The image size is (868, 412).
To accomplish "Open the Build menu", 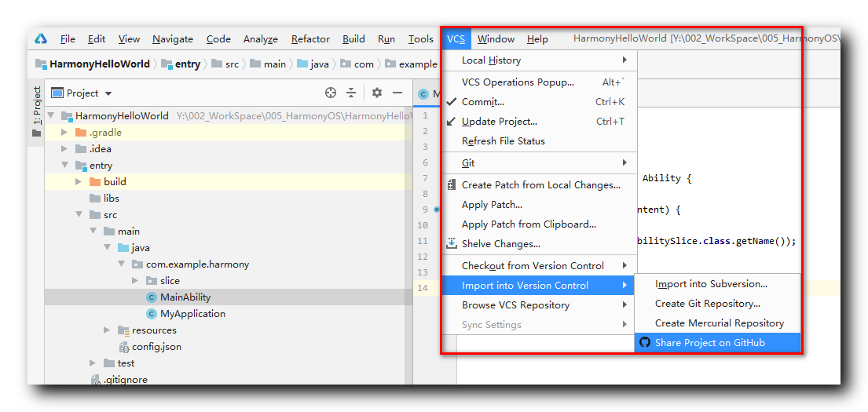I will [353, 39].
